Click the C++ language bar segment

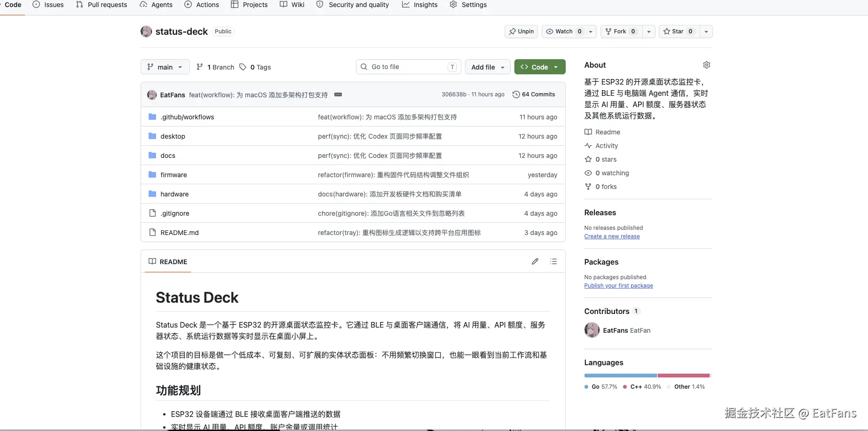coord(684,376)
